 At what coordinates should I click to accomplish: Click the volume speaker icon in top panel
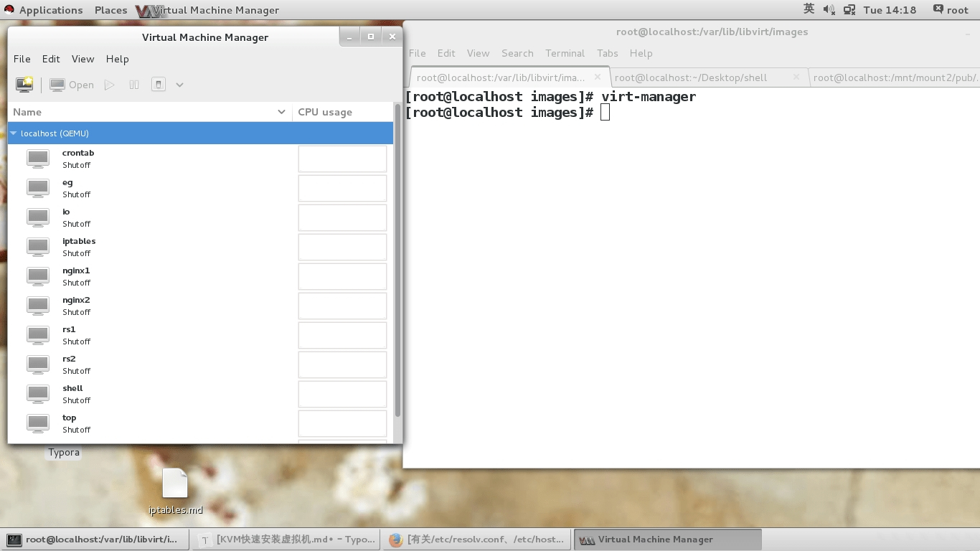(x=829, y=10)
